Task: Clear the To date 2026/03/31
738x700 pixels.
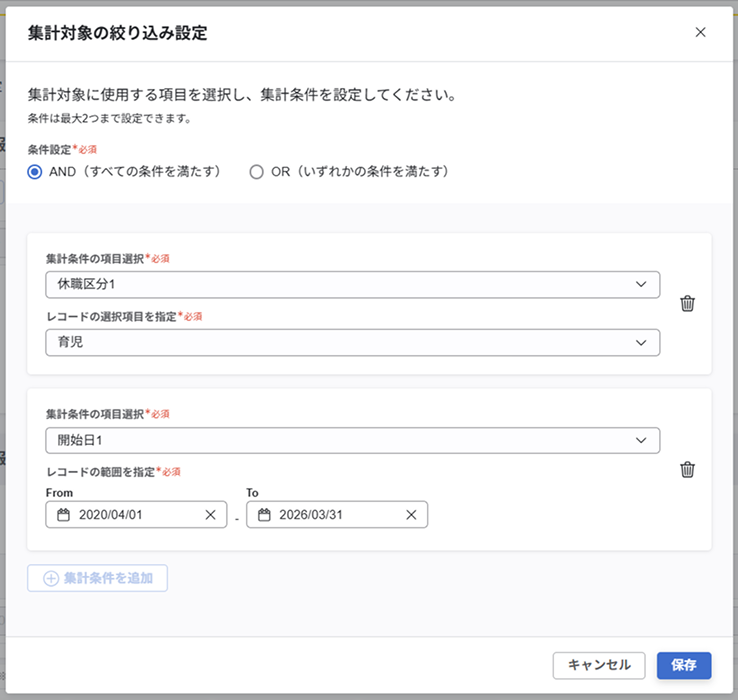Action: point(411,514)
